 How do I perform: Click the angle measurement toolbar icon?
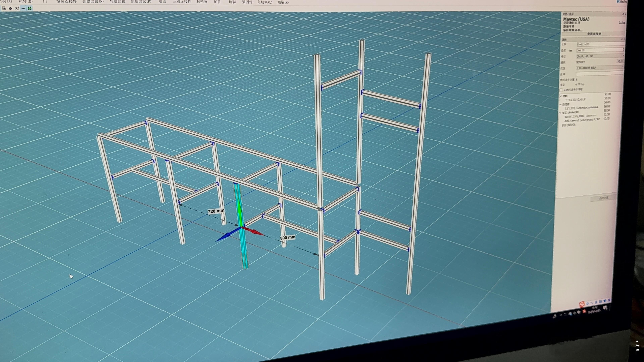[x=17, y=9]
